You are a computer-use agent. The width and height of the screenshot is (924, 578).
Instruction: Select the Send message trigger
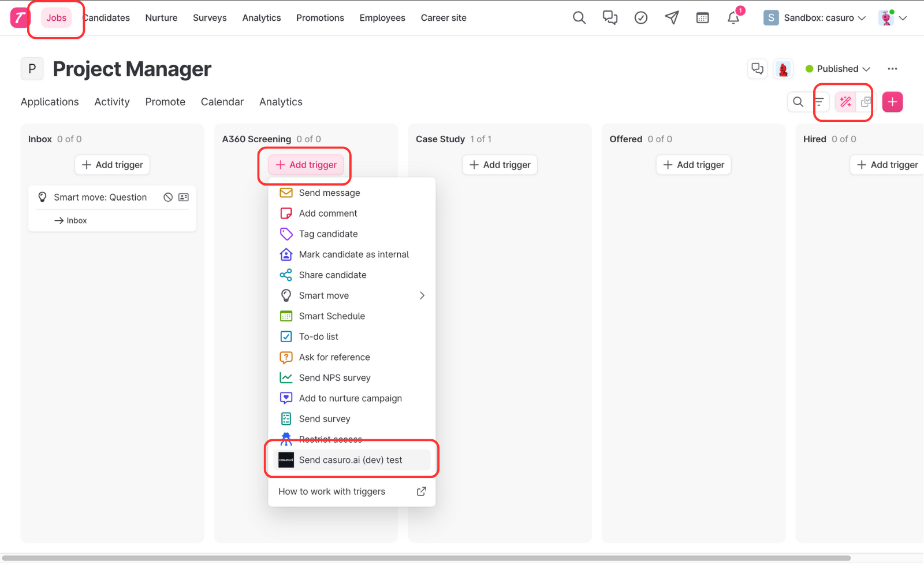tap(352, 193)
